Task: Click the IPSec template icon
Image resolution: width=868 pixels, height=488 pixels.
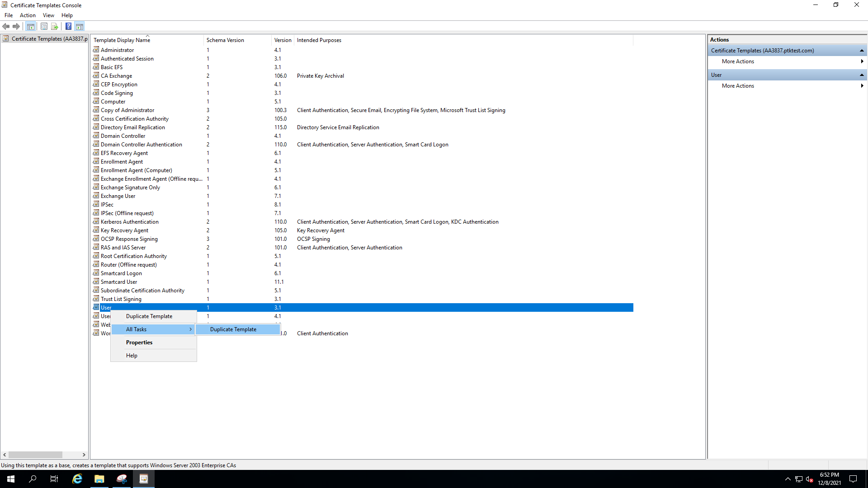Action: 96,204
